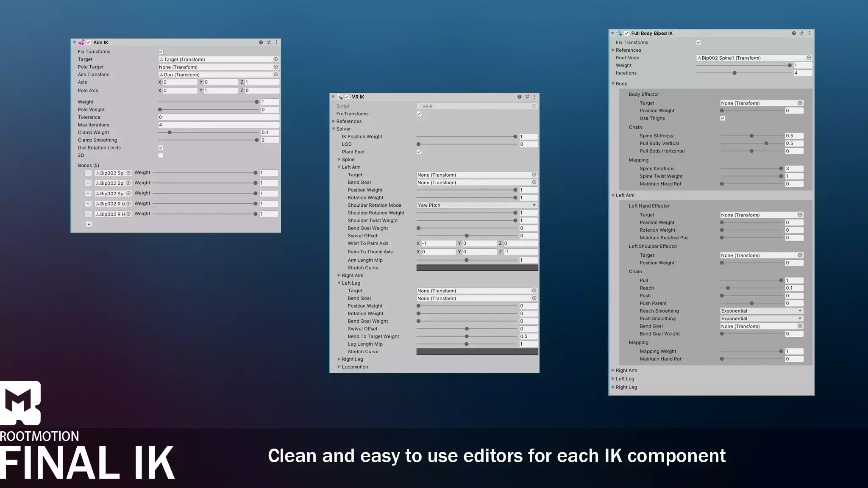
Task: Disable the Use Thighs checkbox
Action: tap(723, 118)
